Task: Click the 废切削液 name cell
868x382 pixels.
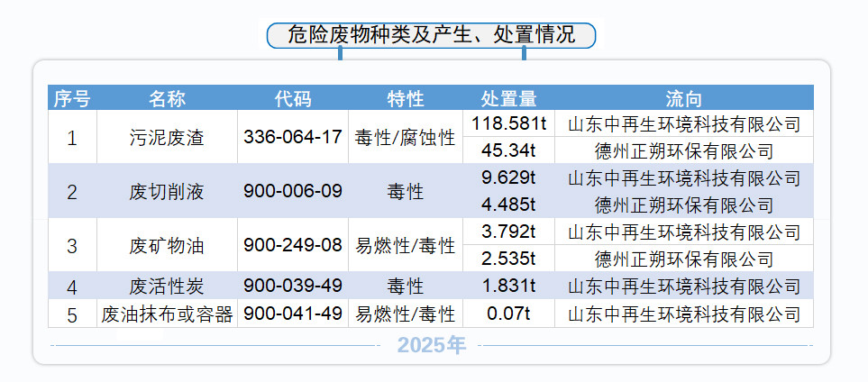Action: coord(167,191)
